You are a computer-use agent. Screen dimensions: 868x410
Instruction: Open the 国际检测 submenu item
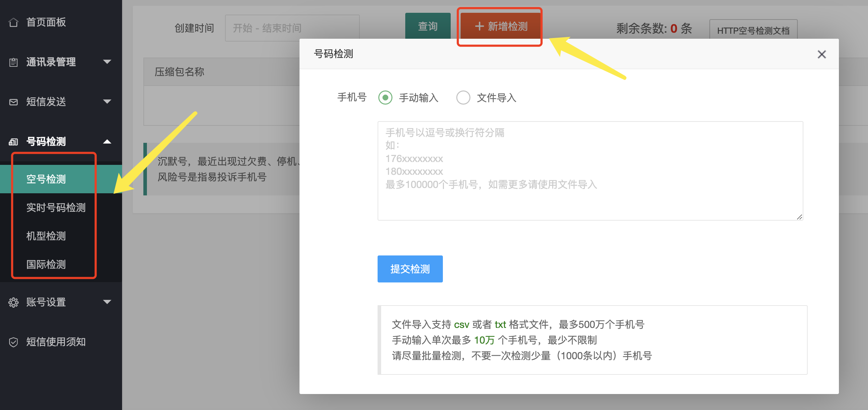pos(61,264)
